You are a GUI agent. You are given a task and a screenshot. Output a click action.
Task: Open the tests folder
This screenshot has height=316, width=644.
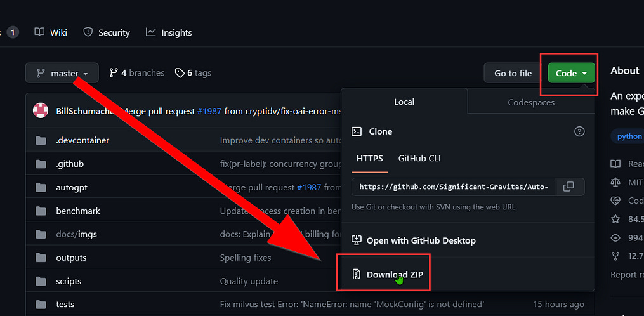click(65, 305)
